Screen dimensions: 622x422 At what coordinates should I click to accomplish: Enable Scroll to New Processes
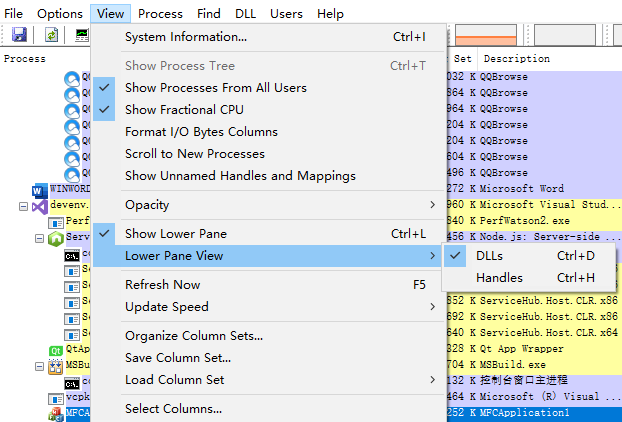268,154
